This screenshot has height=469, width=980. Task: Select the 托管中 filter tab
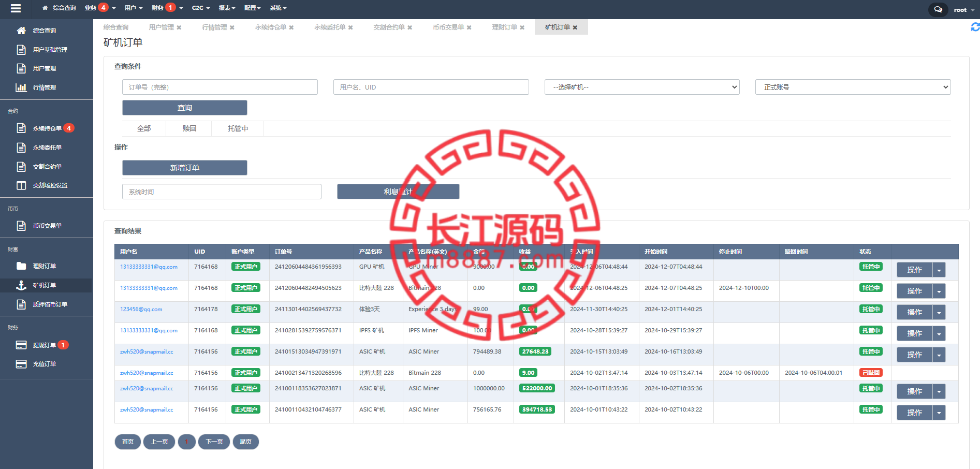coord(238,128)
